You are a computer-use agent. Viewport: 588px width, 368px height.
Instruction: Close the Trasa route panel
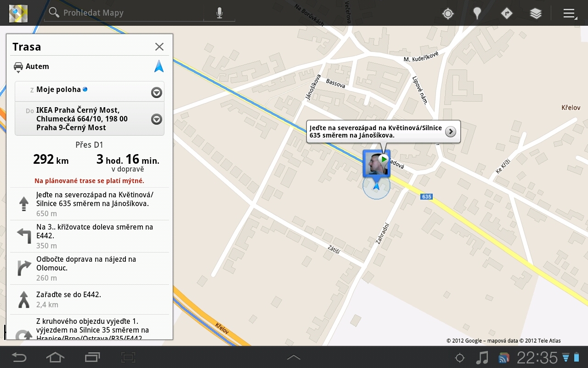click(159, 46)
